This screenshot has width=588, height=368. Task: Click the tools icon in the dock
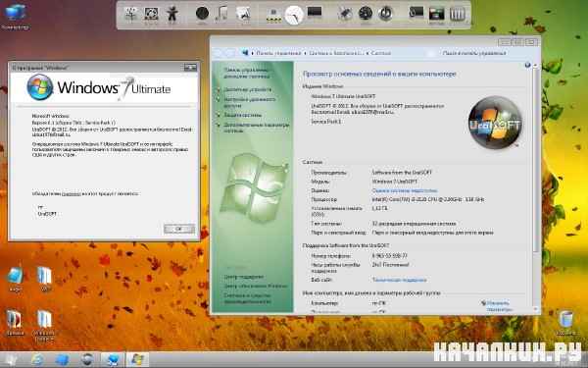[345, 14]
